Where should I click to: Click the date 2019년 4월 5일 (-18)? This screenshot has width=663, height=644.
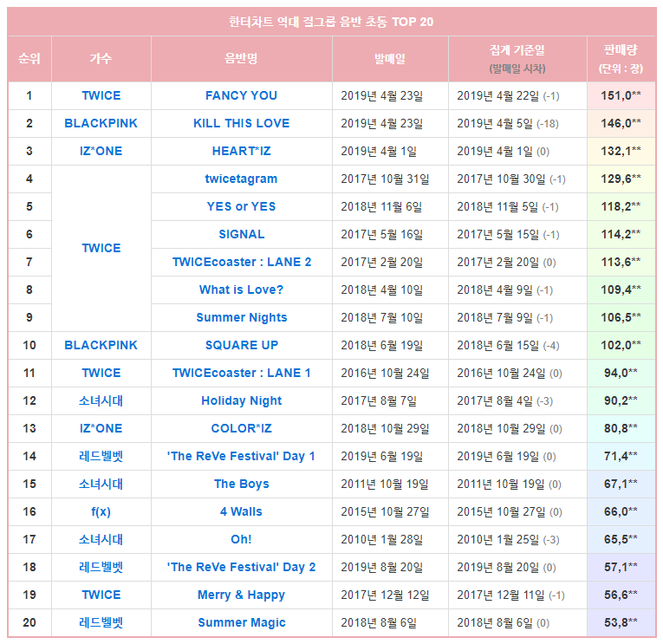(x=508, y=123)
